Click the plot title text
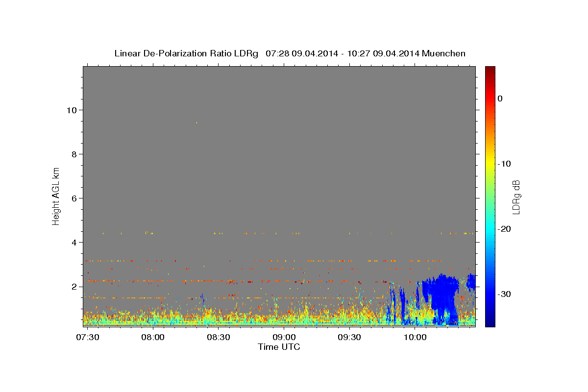 [290, 53]
